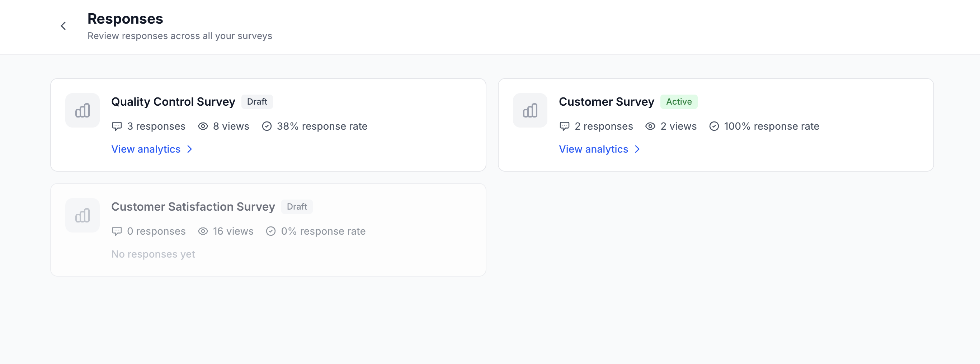The width and height of the screenshot is (980, 364).
Task: Click the checkmark icon beside 38% response rate
Action: pyautogui.click(x=267, y=126)
